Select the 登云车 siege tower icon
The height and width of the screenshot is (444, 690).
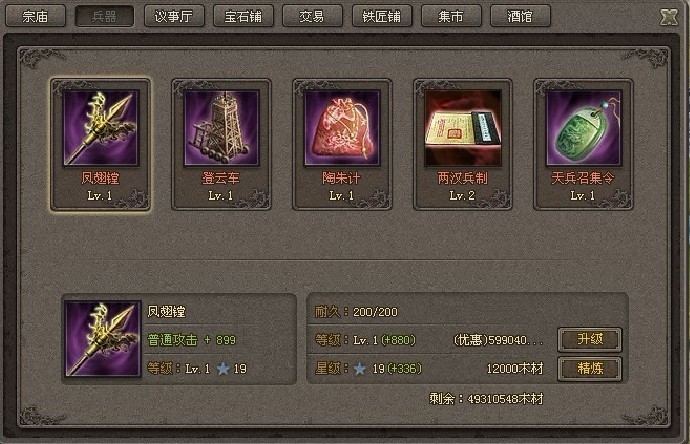click(x=221, y=128)
